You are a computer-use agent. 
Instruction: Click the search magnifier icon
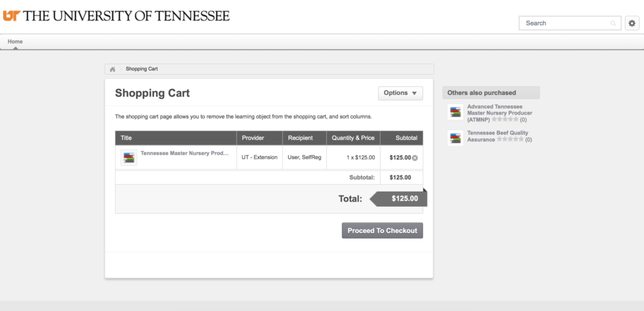point(613,23)
